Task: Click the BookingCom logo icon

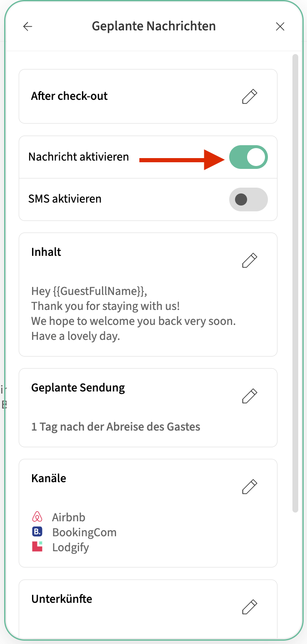Action: [37, 532]
